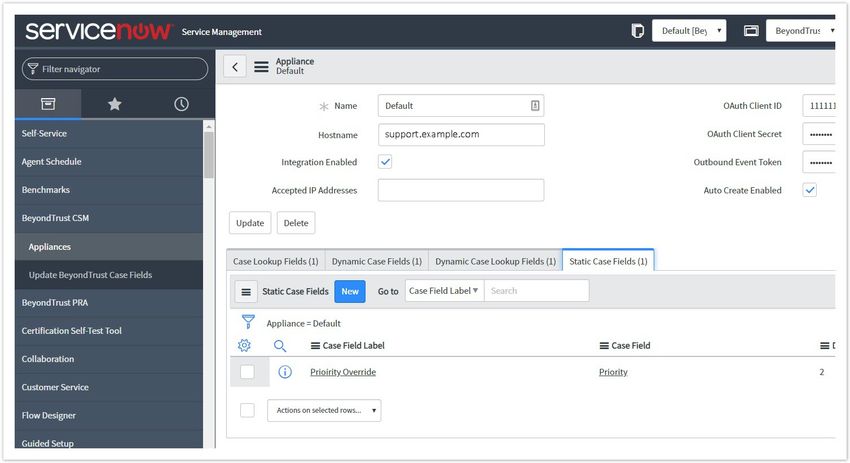Select the Prioirity Override row checkbox

point(247,372)
